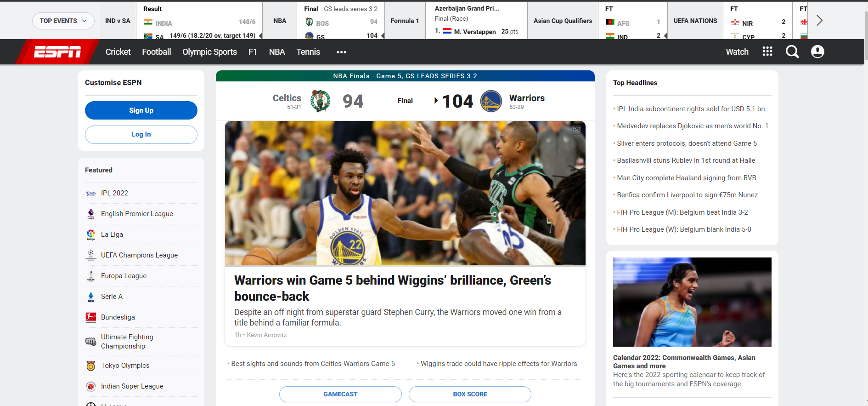The image size is (868, 406).
Task: Click the NIR flag in scoreboard
Action: click(x=735, y=22)
